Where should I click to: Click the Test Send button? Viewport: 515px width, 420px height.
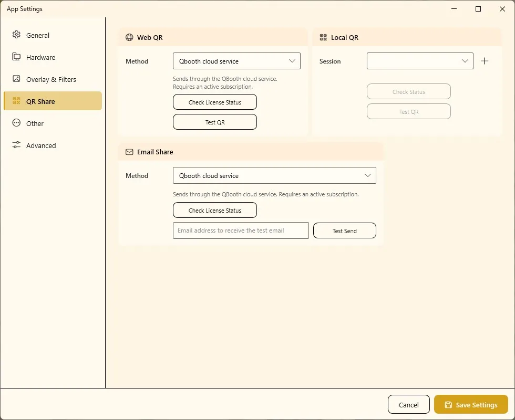pyautogui.click(x=345, y=230)
